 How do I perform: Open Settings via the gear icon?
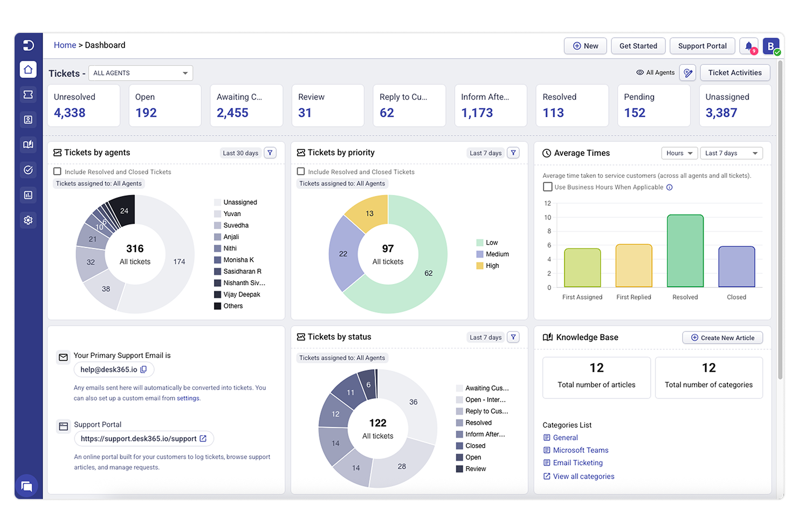[x=28, y=220]
